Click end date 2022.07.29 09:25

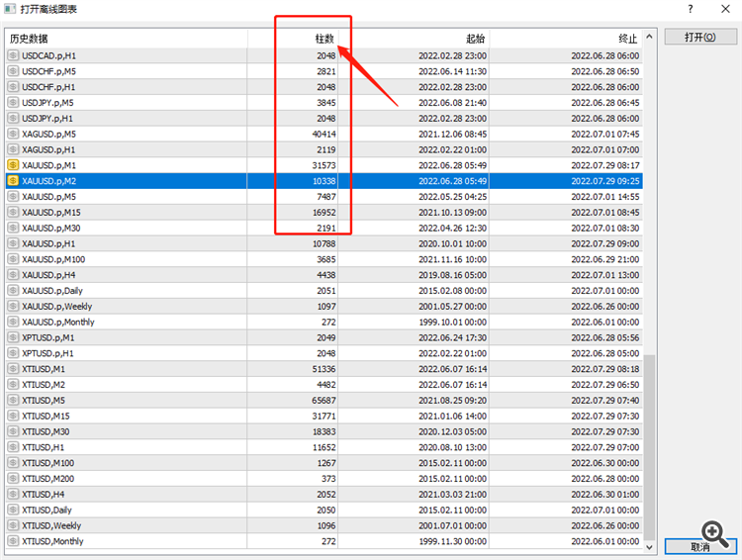coord(605,181)
